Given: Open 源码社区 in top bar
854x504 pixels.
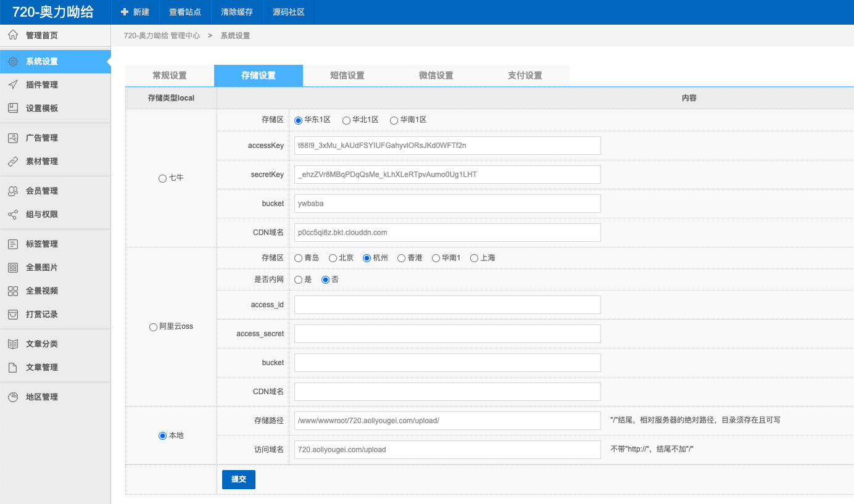Looking at the screenshot, I should click(x=289, y=12).
